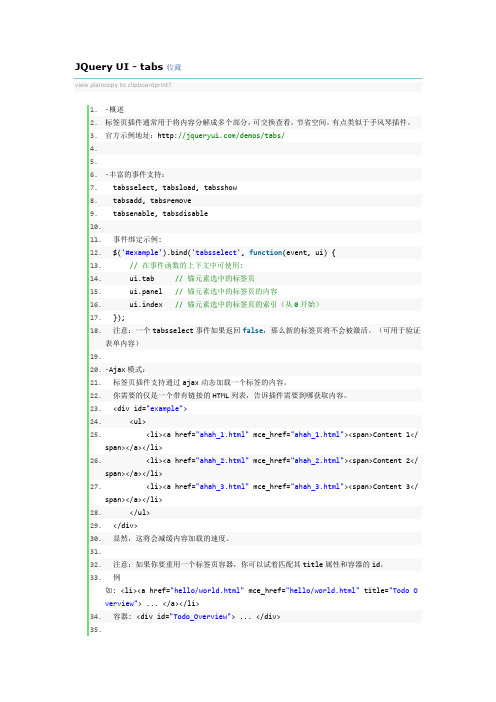The height and width of the screenshot is (702, 496).
Task: Click the 'ui.tab' text on line 14
Action: pyautogui.click(x=142, y=278)
